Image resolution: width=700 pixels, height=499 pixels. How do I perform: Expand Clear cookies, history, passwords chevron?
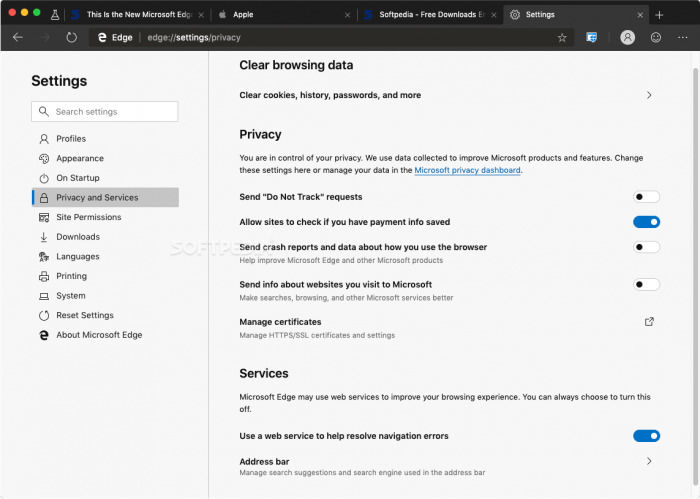coord(649,96)
